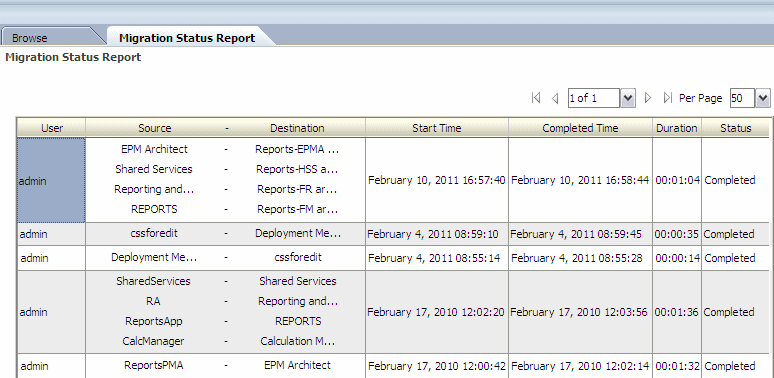Sort by Completed Time column header

pos(580,128)
